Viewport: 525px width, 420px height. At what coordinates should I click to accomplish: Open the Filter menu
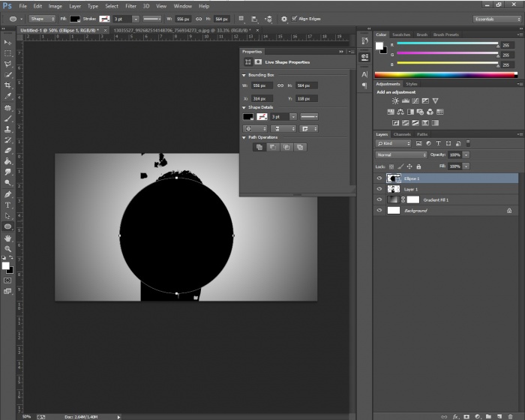click(x=130, y=6)
